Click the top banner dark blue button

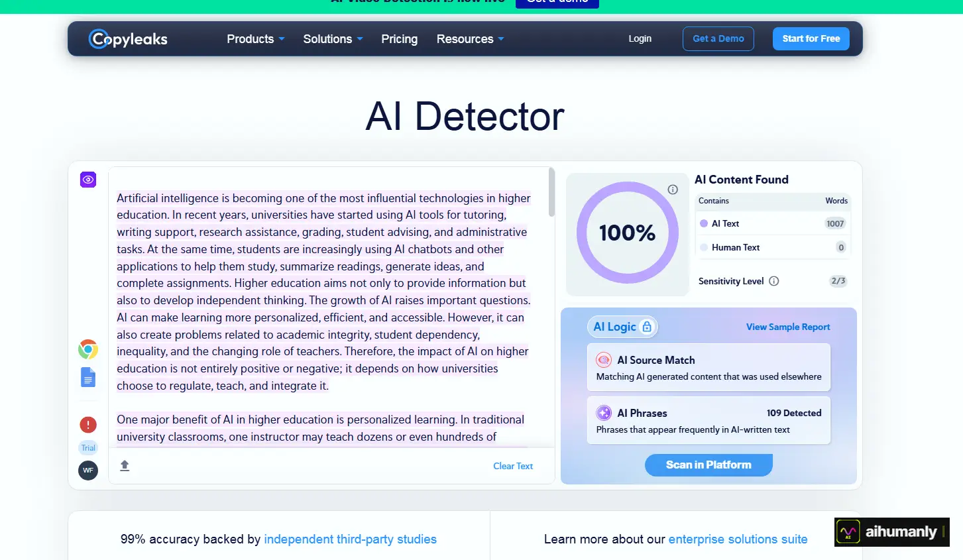(x=557, y=3)
